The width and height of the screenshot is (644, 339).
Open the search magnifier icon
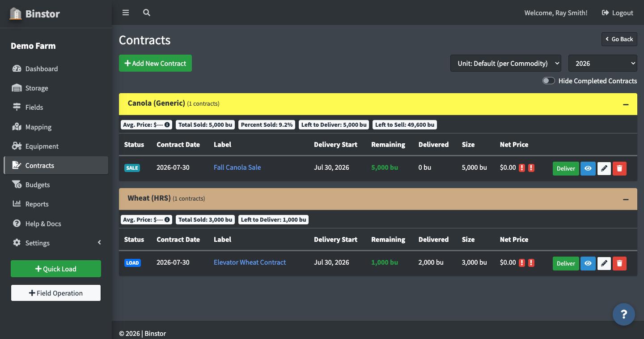tap(147, 13)
